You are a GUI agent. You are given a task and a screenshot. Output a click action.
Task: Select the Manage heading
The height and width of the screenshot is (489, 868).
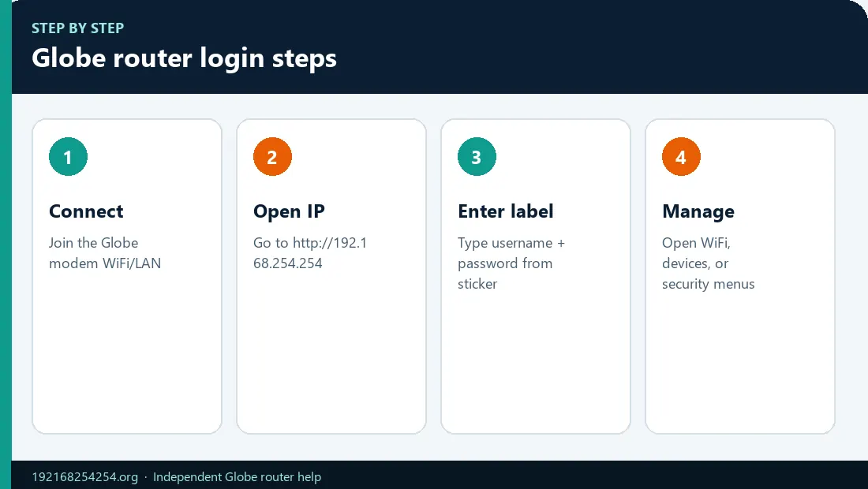click(x=698, y=211)
